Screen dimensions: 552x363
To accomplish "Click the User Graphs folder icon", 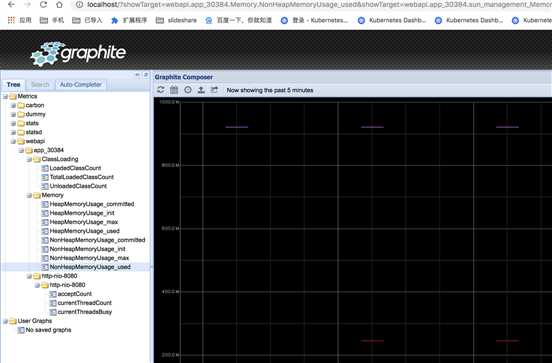I will pos(13,321).
